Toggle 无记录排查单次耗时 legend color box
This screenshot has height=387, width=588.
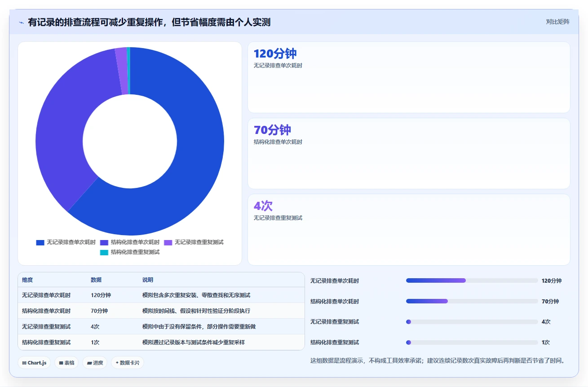click(40, 242)
